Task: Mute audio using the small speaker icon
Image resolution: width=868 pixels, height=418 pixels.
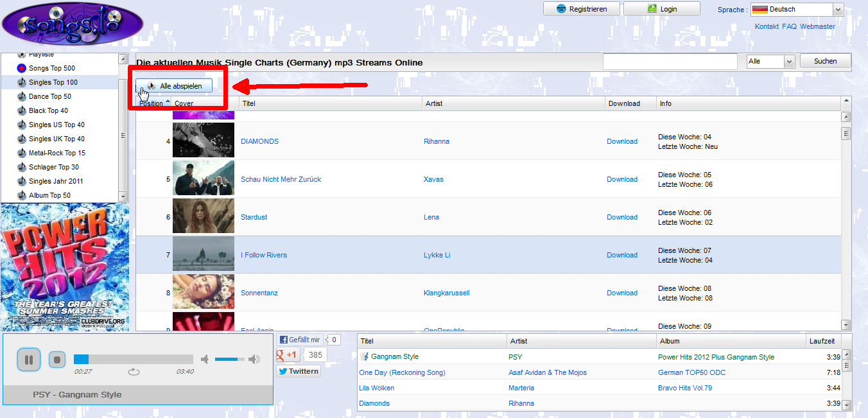Action: pos(205,360)
